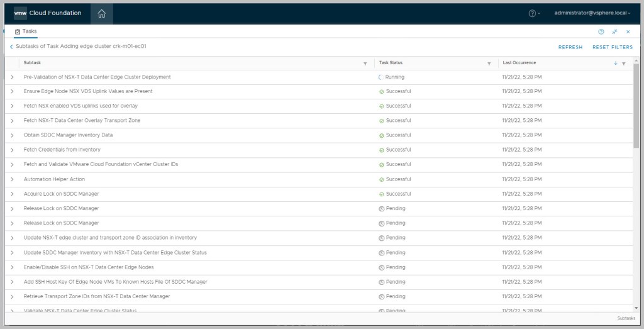Click Successful check icon for Ensure Edge Node

(x=381, y=92)
